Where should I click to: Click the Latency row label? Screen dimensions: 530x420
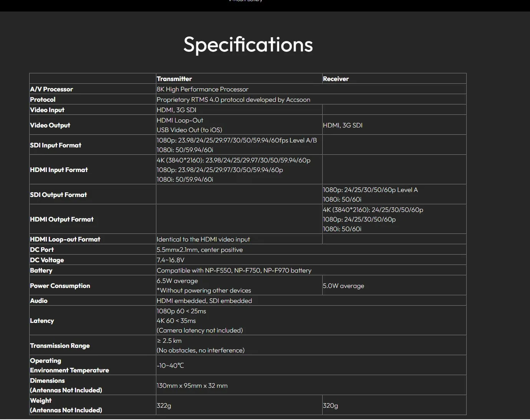42,321
